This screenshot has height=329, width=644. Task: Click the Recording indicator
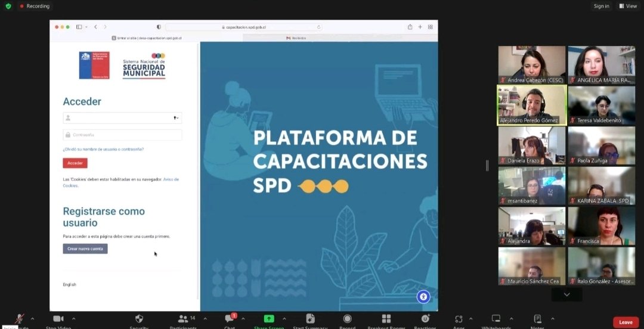click(35, 6)
